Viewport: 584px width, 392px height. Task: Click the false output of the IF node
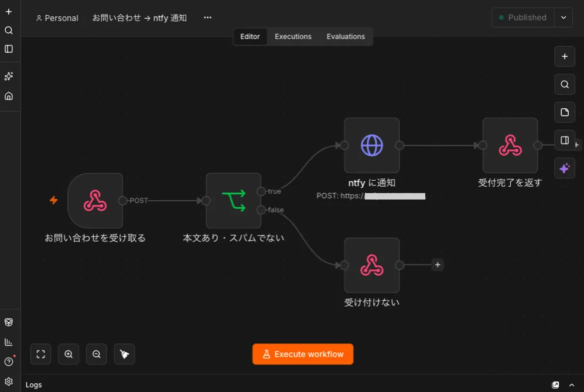coord(261,210)
